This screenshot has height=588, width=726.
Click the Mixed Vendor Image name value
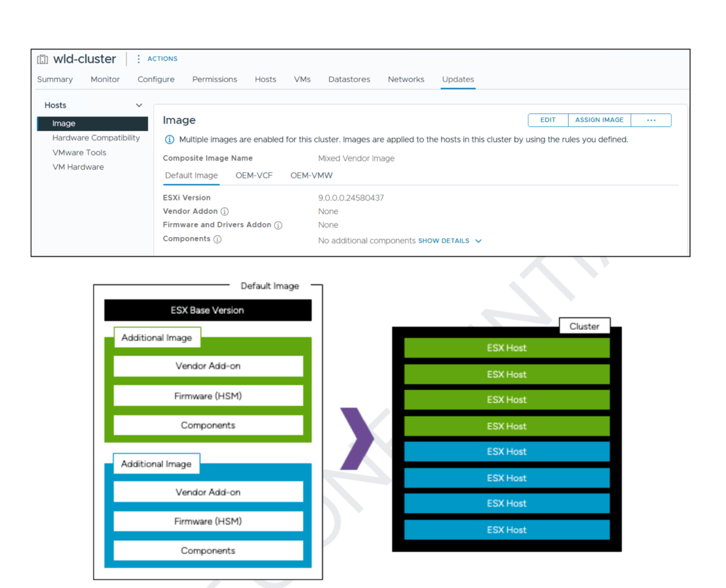[x=356, y=158]
